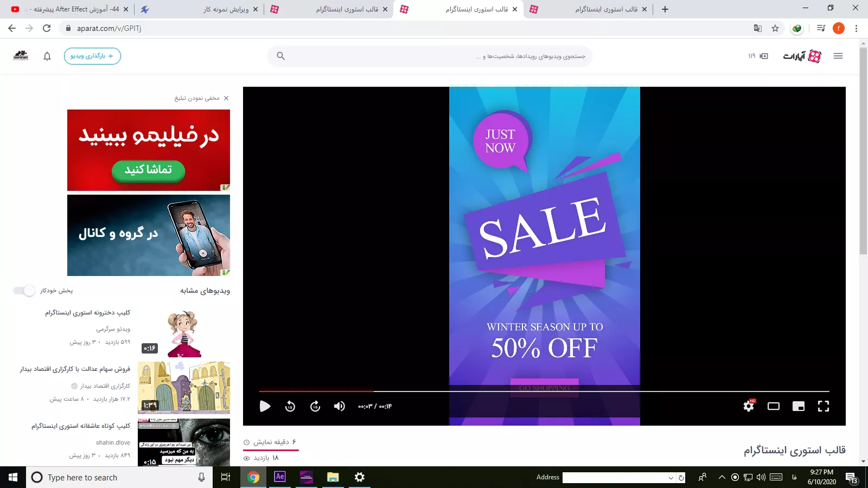868x488 pixels.
Task: Open Windows Start menu
Action: [x=13, y=477]
